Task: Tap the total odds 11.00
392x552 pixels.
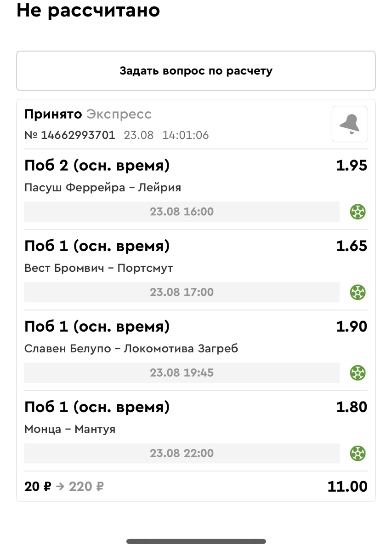Action: pyautogui.click(x=347, y=487)
